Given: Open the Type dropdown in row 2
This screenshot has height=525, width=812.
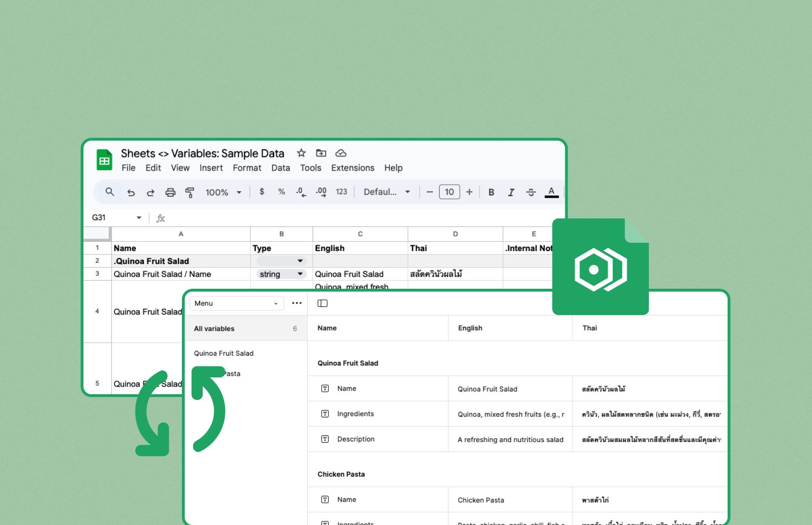Looking at the screenshot, I should coord(281,261).
